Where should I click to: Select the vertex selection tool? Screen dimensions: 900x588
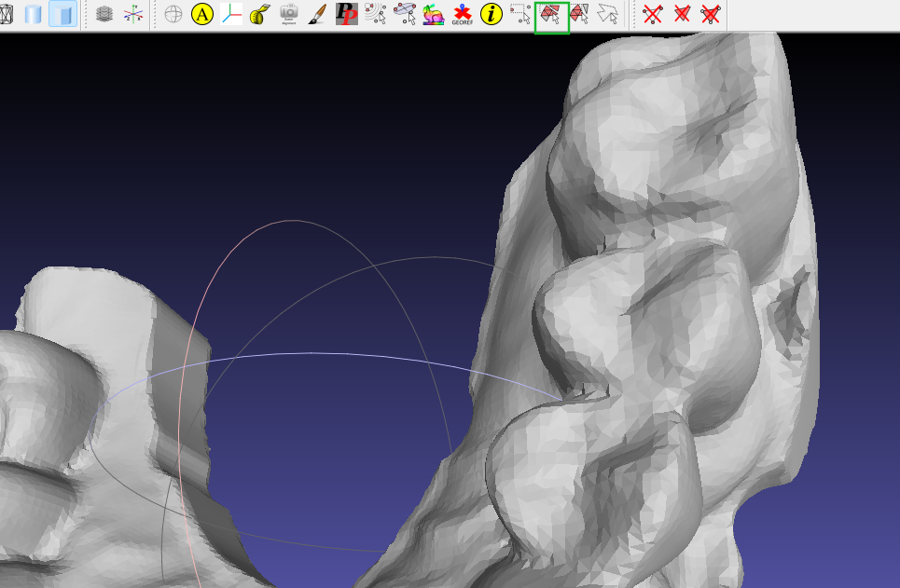[x=519, y=14]
